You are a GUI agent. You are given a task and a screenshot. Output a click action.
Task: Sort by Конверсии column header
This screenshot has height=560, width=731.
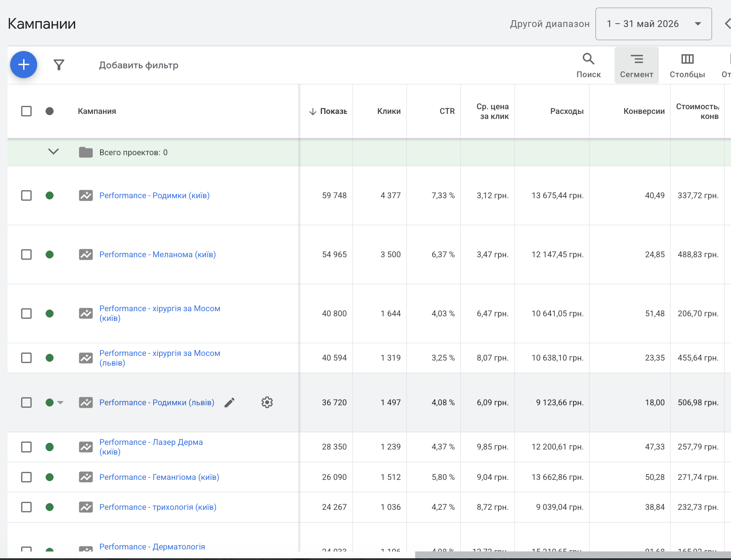644,111
